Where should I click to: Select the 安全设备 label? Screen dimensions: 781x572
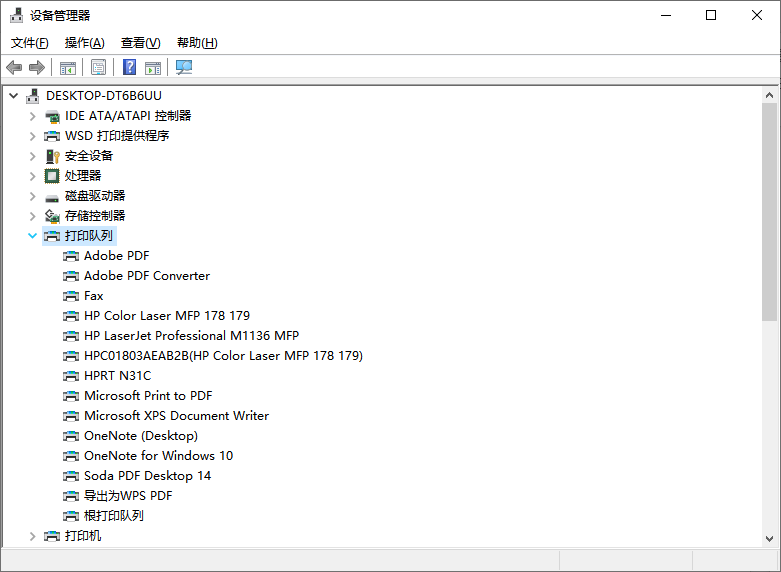point(89,156)
